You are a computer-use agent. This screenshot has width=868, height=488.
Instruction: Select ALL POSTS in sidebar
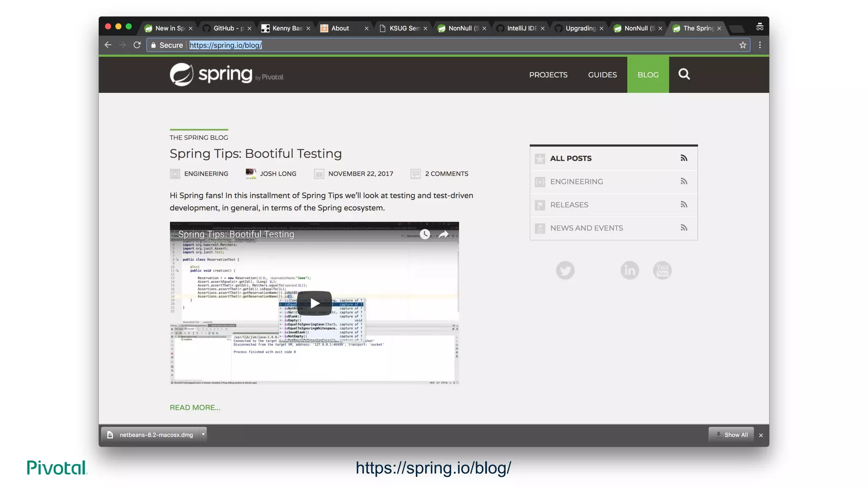pos(571,158)
